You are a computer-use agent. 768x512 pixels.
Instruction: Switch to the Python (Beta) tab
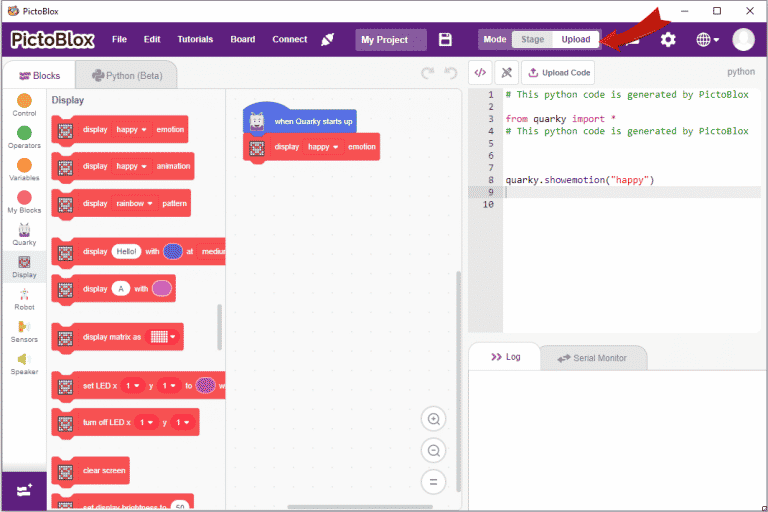click(x=126, y=75)
